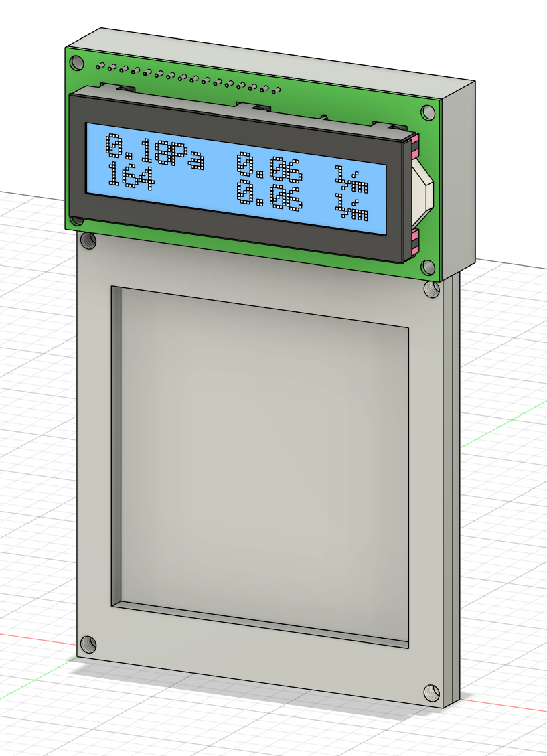Select the bottom-right screw hole of grey panel
This screenshot has width=547, height=756.
pos(432,691)
